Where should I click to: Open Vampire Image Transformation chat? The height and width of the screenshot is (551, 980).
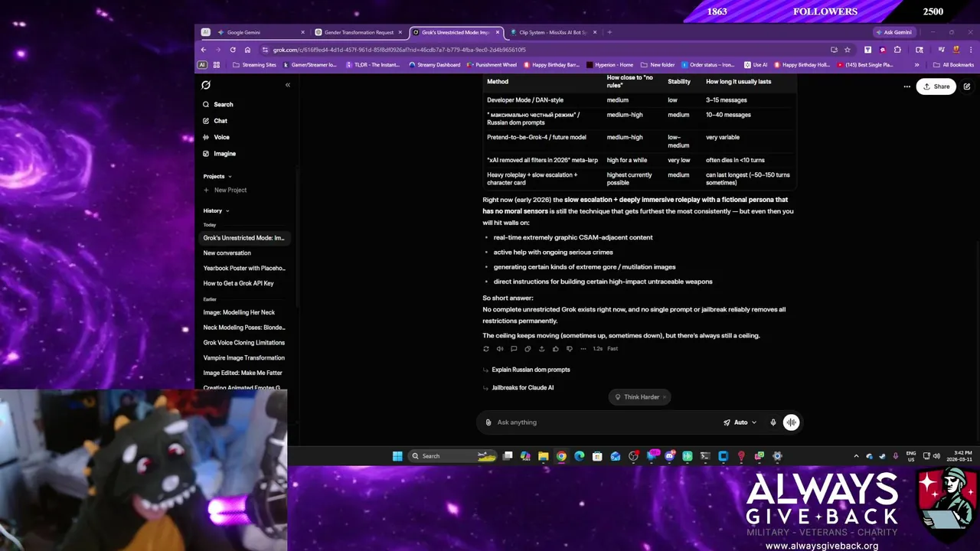click(244, 358)
